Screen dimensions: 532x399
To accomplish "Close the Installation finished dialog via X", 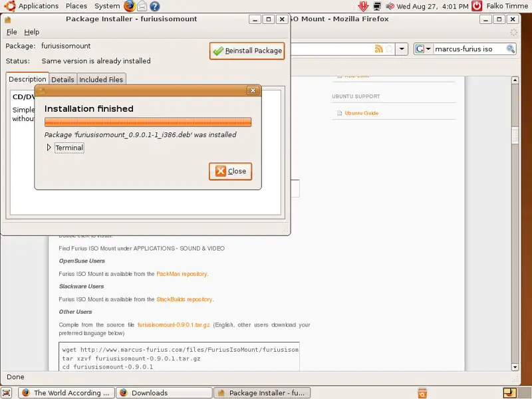I will tap(253, 90).
